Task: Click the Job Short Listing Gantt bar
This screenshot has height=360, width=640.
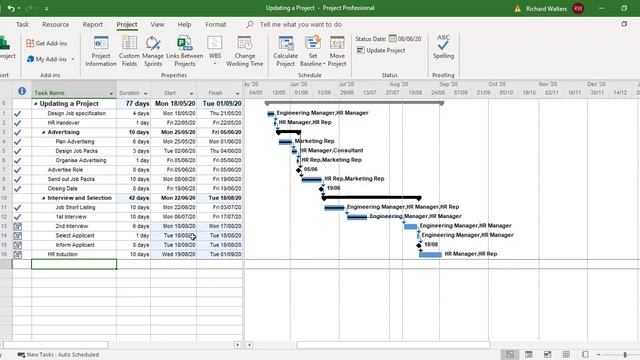Action: coord(334,208)
